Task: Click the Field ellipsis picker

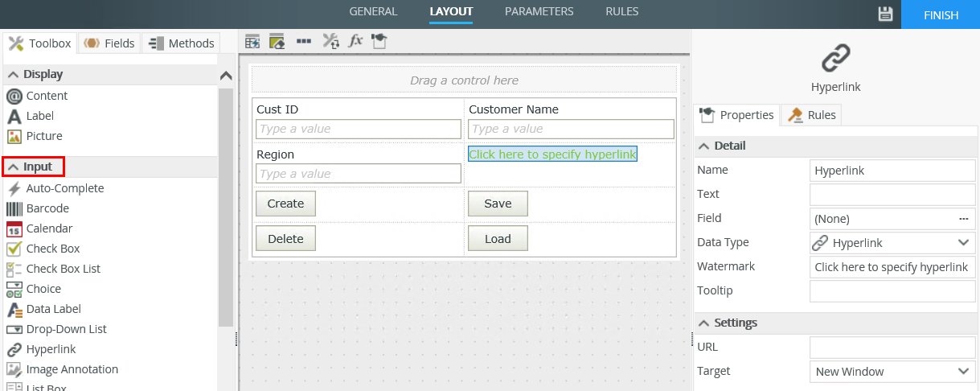Action: pos(963,218)
